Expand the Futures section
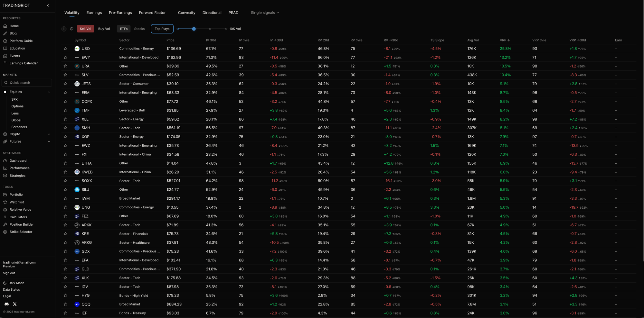 pyautogui.click(x=49, y=141)
